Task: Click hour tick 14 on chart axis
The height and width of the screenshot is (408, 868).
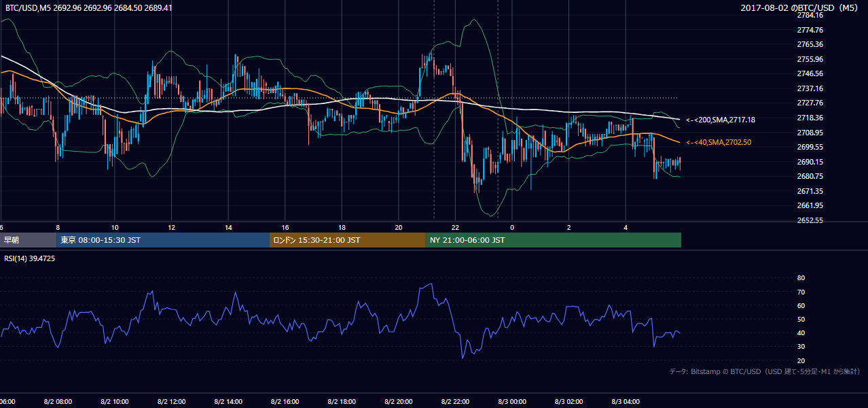Action: (229, 227)
